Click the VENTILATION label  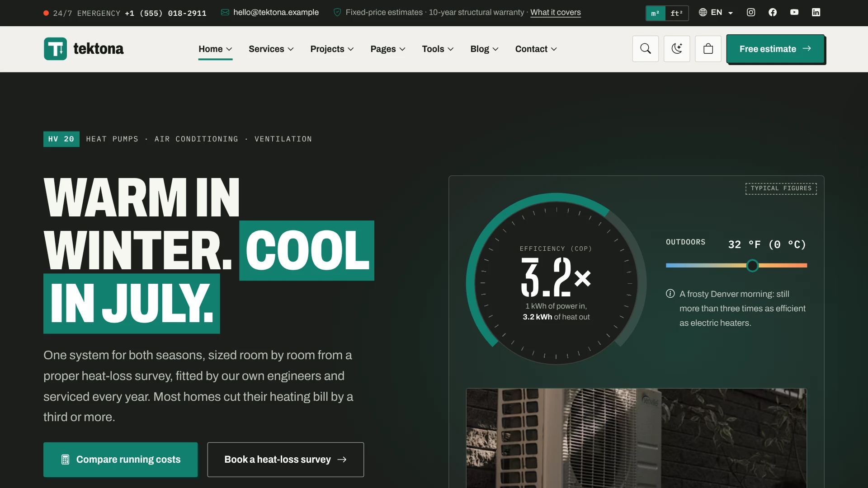click(x=283, y=139)
